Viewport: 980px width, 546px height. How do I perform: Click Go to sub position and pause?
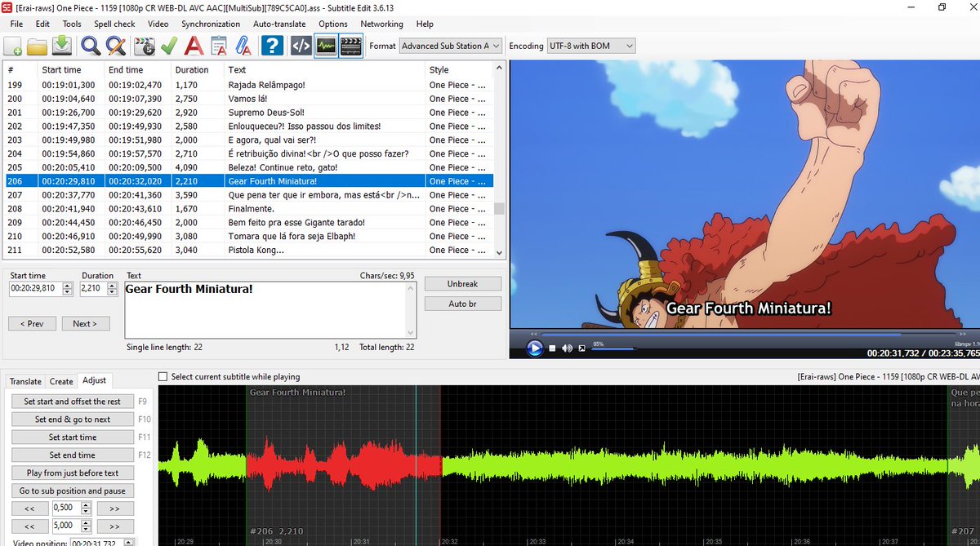coord(72,491)
